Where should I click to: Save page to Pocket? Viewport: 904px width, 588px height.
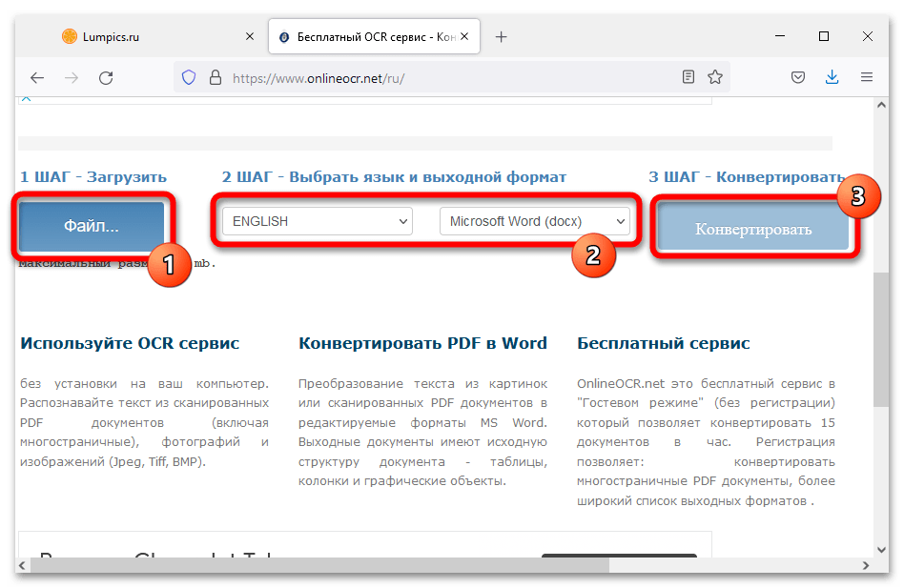click(798, 77)
